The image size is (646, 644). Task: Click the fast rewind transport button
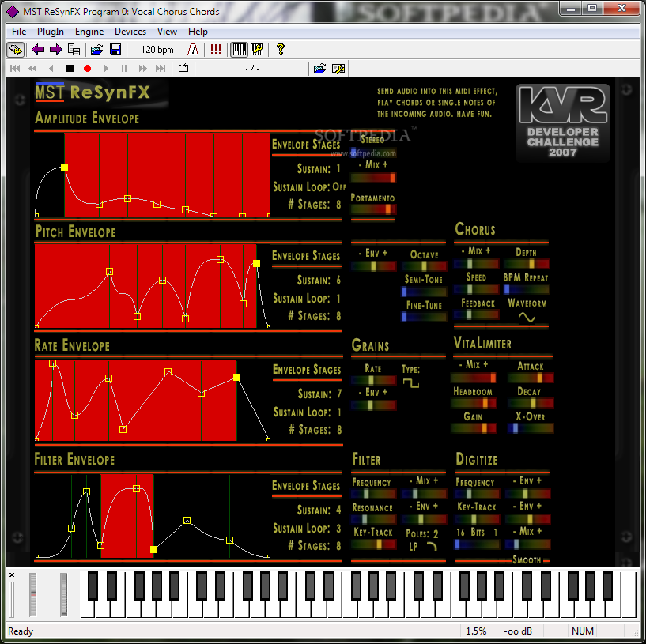click(32, 69)
